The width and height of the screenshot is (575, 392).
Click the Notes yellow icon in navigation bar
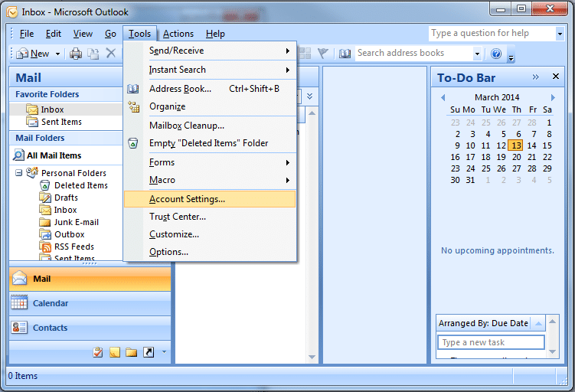pyautogui.click(x=115, y=352)
